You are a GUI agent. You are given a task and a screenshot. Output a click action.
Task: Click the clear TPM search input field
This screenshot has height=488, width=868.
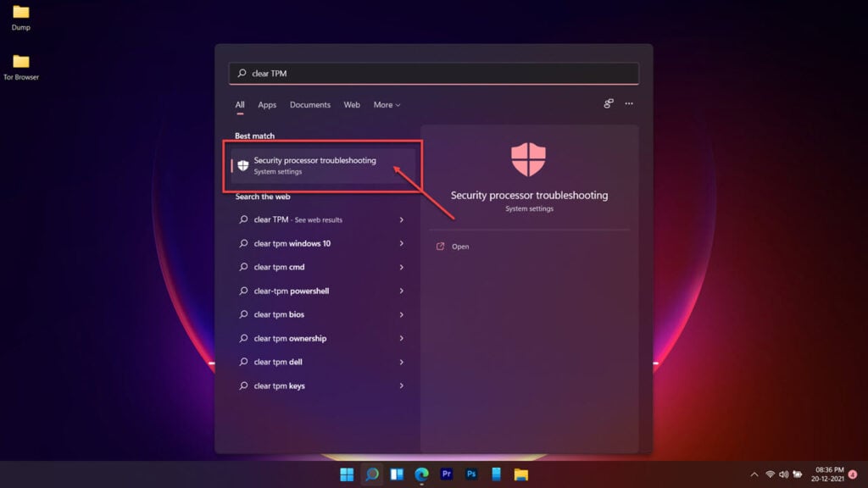pos(434,73)
